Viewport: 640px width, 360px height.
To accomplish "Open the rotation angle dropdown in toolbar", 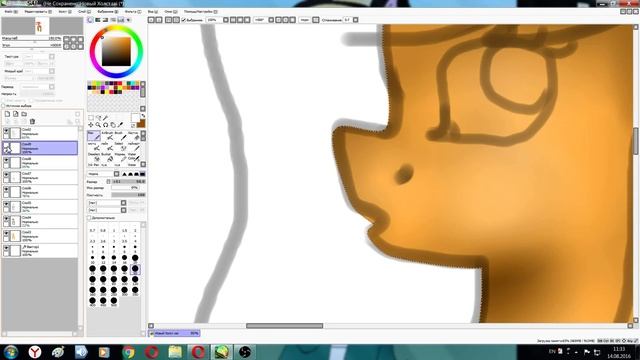I will pos(271,20).
